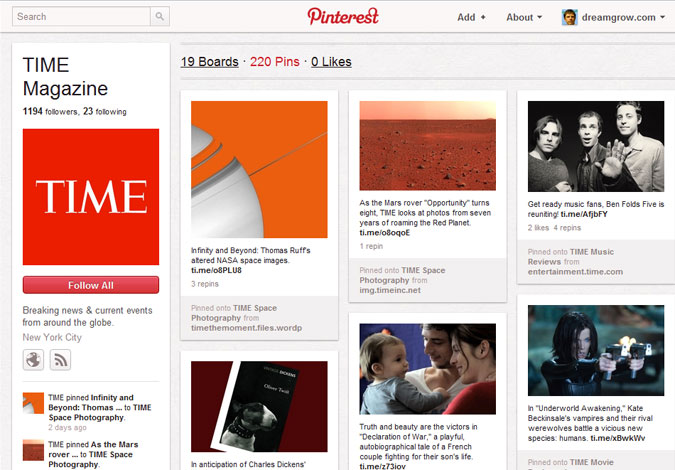Click the dreamgrow.com profile avatar

click(x=570, y=17)
